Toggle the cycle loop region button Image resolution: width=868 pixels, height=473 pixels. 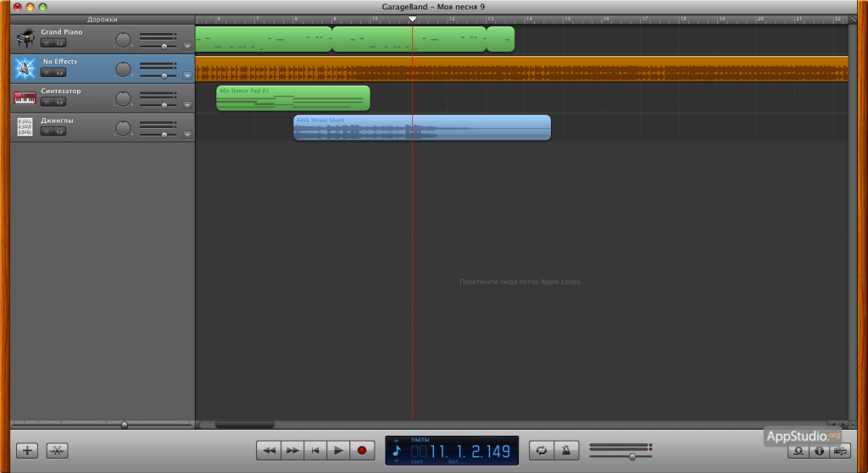click(542, 450)
